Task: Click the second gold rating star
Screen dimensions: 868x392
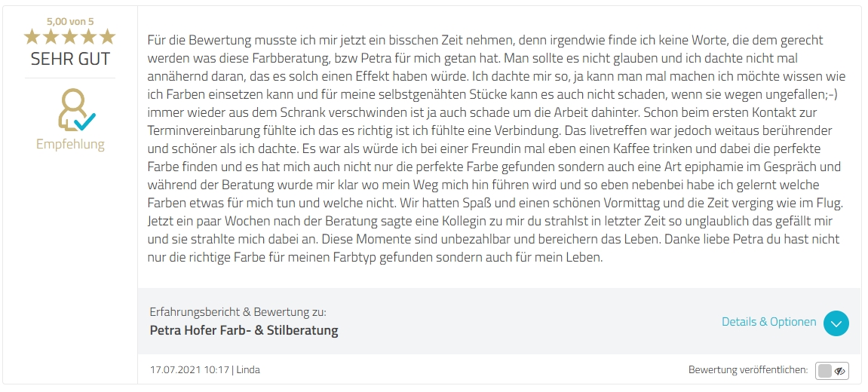Action: point(51,36)
